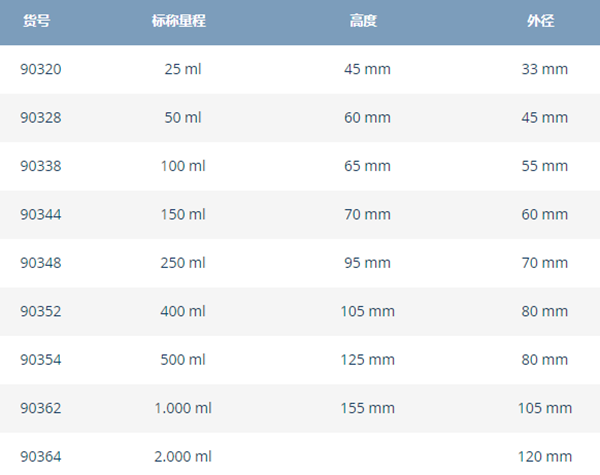Image resolution: width=600 pixels, height=475 pixels.
Task: Select item number 90344
Action: coord(41,214)
